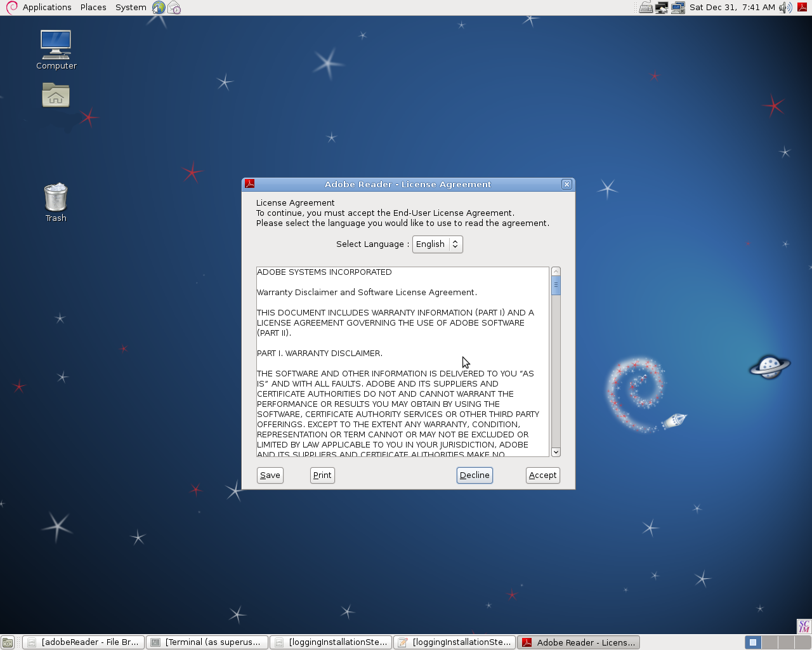812x650 pixels.
Task: Click 'PART I. WARRANTY DISCLAIMER.' text
Action: click(320, 354)
